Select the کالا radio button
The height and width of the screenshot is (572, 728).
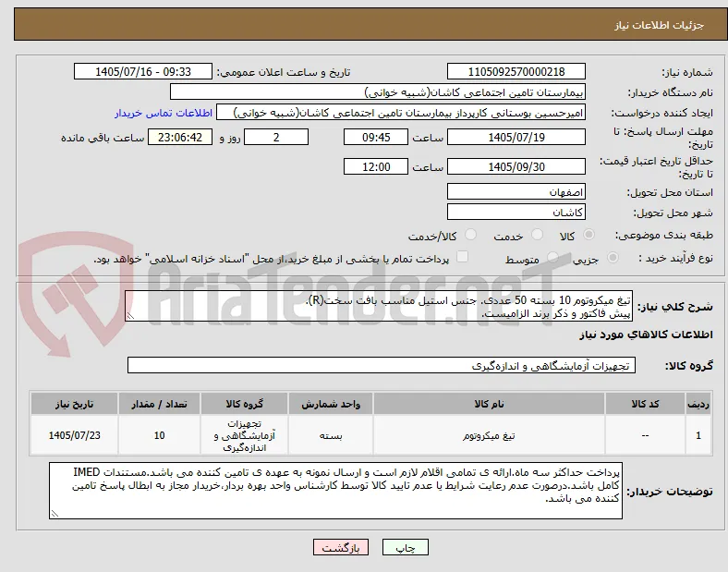pyautogui.click(x=588, y=235)
